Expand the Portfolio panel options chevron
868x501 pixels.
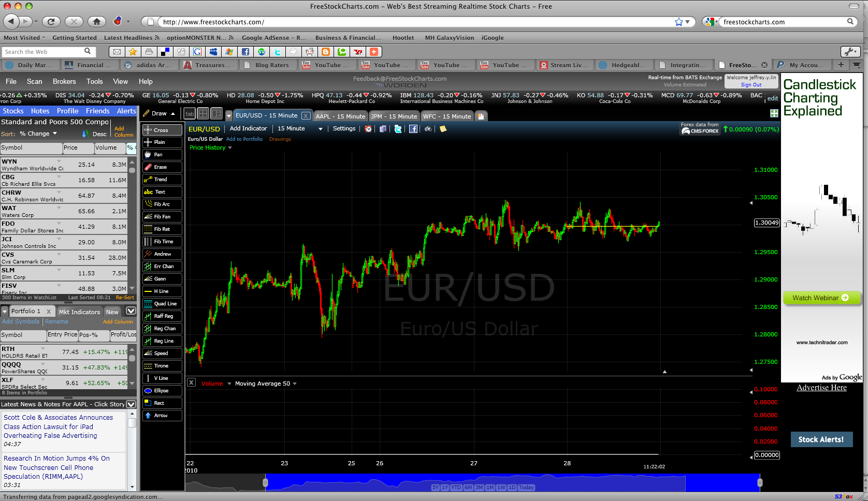131,311
